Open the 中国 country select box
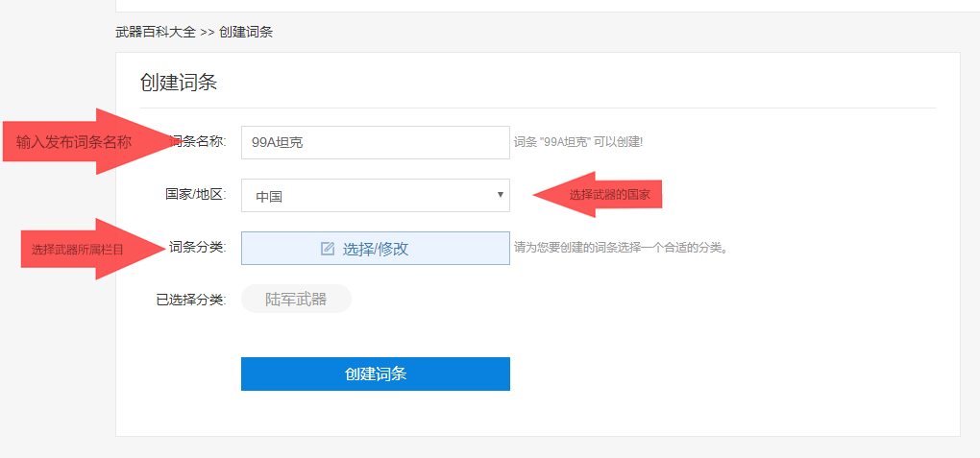The width and height of the screenshot is (980, 458). (x=375, y=196)
